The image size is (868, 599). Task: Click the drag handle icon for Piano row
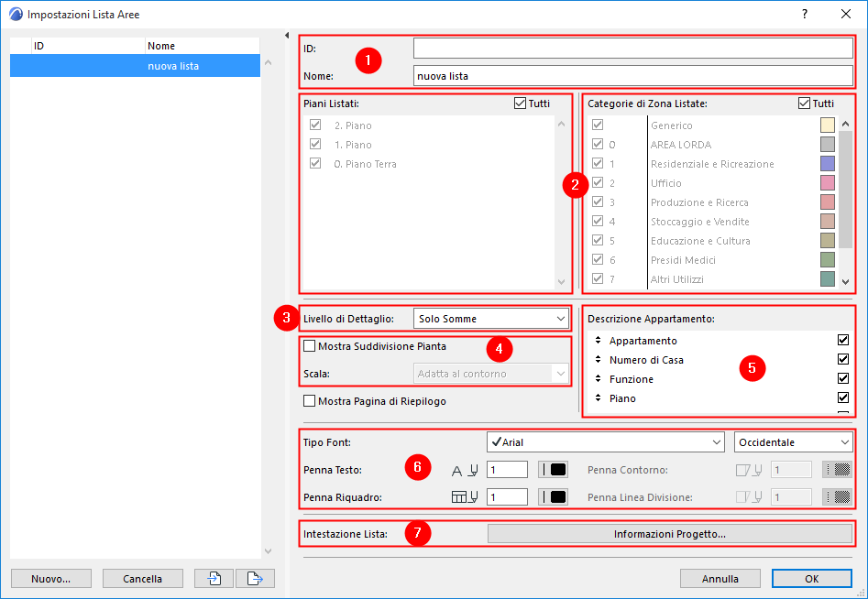598,398
